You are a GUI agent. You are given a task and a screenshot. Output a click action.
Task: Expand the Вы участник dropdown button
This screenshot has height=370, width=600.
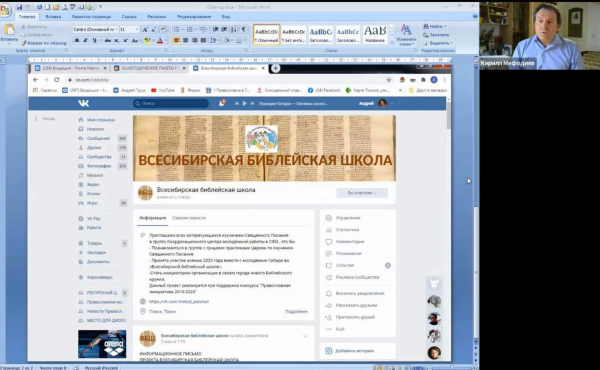click(362, 193)
